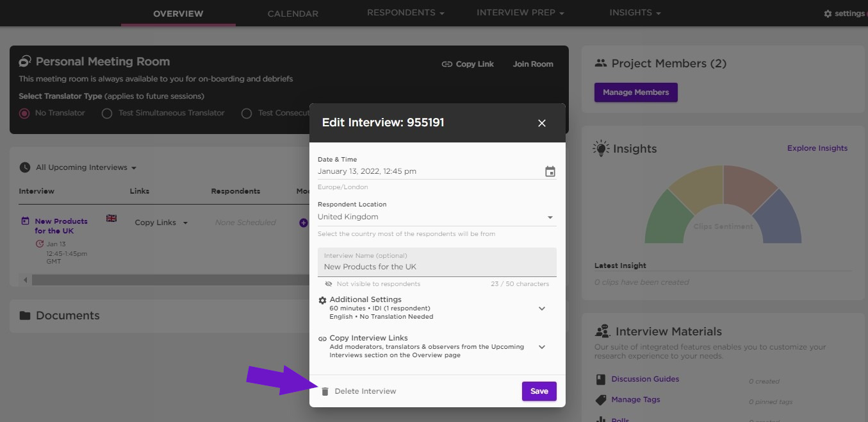
Task: Open the New Products for the UK interview
Action: tap(61, 226)
